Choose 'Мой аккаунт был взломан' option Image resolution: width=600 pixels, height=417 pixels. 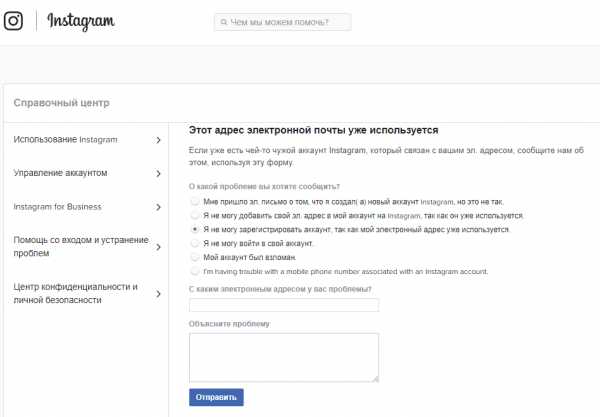point(195,257)
